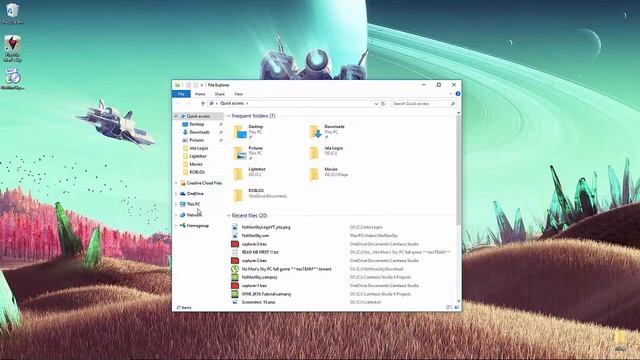Screen dimensions: 640x360
Task: Expand the This PC tree node arrow
Action: 176,204
